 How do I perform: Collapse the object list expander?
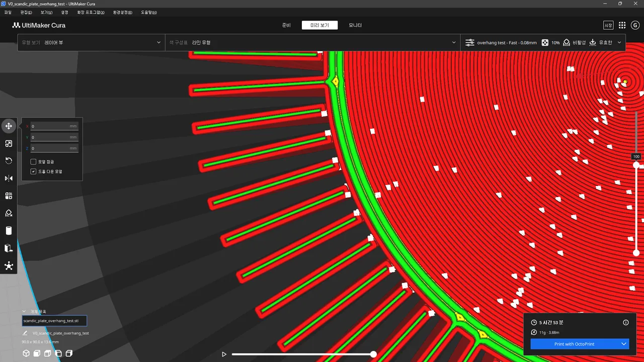(25, 312)
